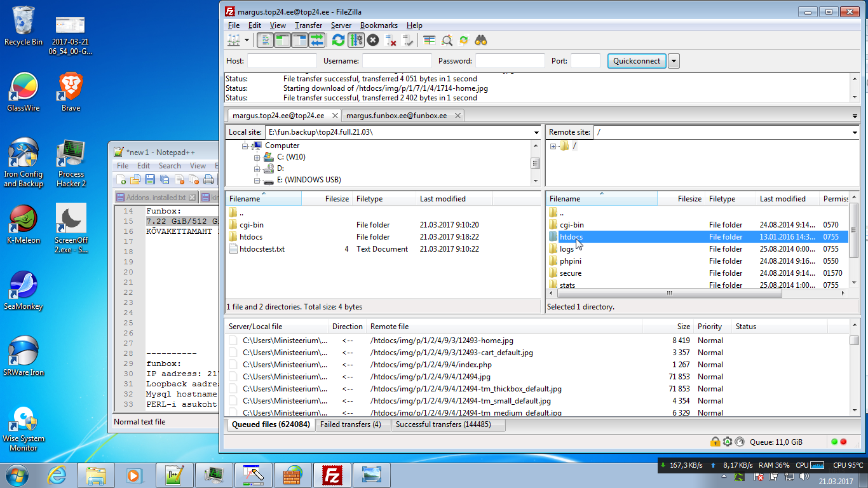This screenshot has height=488, width=868.
Task: Open the Quickconnect history dropdown arrow
Action: click(x=674, y=61)
